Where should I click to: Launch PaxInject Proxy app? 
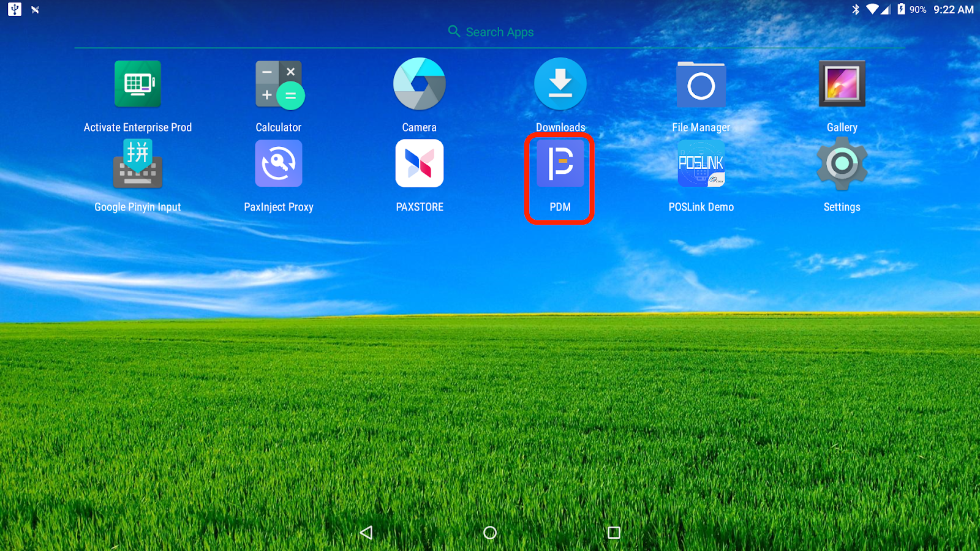coord(279,163)
